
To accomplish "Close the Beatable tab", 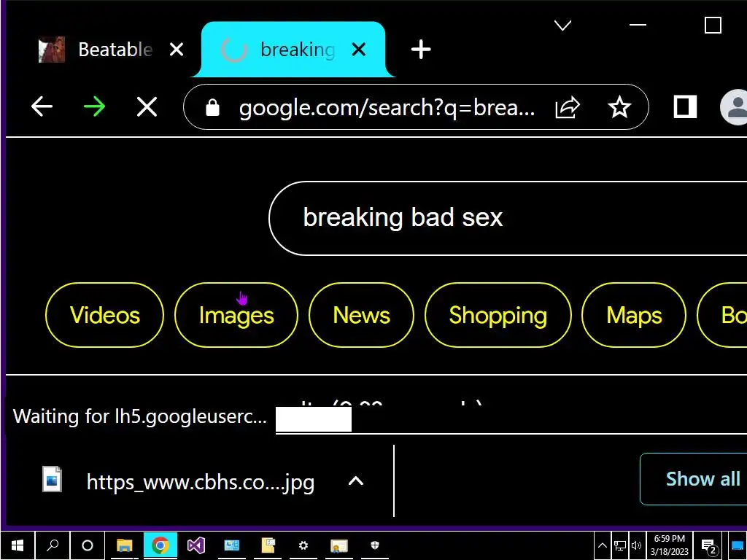I will (177, 50).
